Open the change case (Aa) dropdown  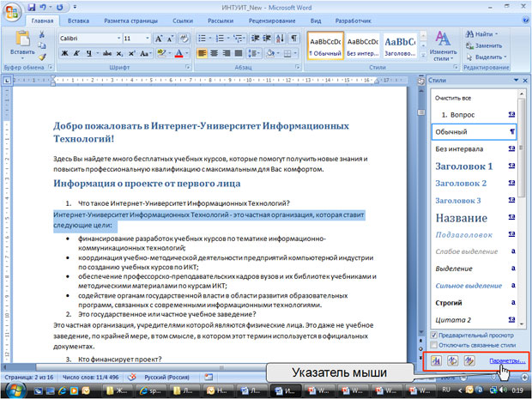coord(146,53)
